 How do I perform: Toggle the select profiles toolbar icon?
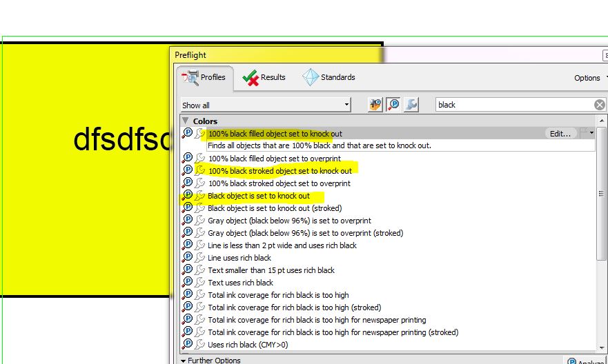pyautogui.click(x=375, y=105)
